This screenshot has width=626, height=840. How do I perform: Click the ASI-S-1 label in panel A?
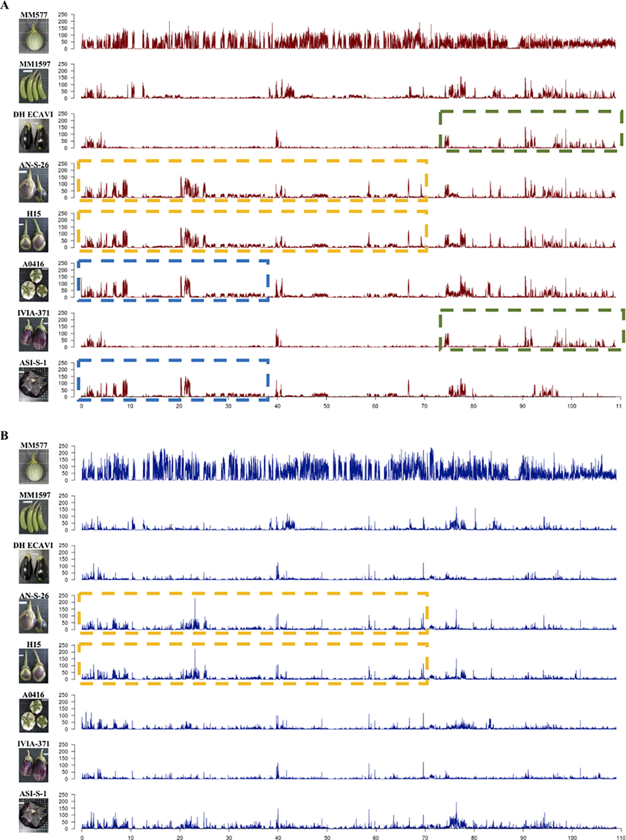[33, 363]
